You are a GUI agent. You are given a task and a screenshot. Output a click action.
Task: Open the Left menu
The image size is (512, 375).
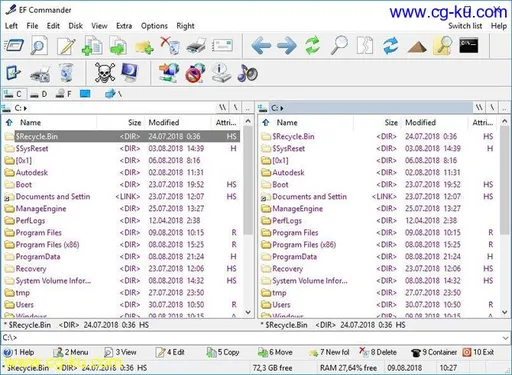11,26
